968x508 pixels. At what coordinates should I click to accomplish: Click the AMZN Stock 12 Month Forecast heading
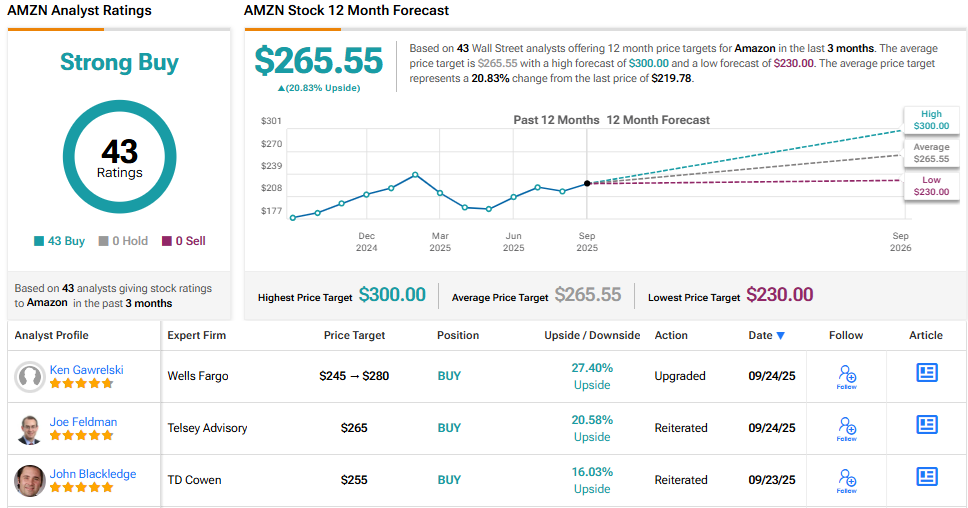[x=346, y=10]
